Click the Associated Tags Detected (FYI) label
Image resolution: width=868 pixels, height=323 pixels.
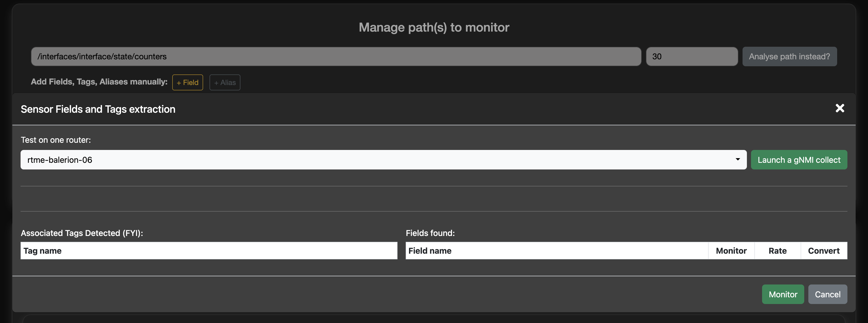coord(82,233)
